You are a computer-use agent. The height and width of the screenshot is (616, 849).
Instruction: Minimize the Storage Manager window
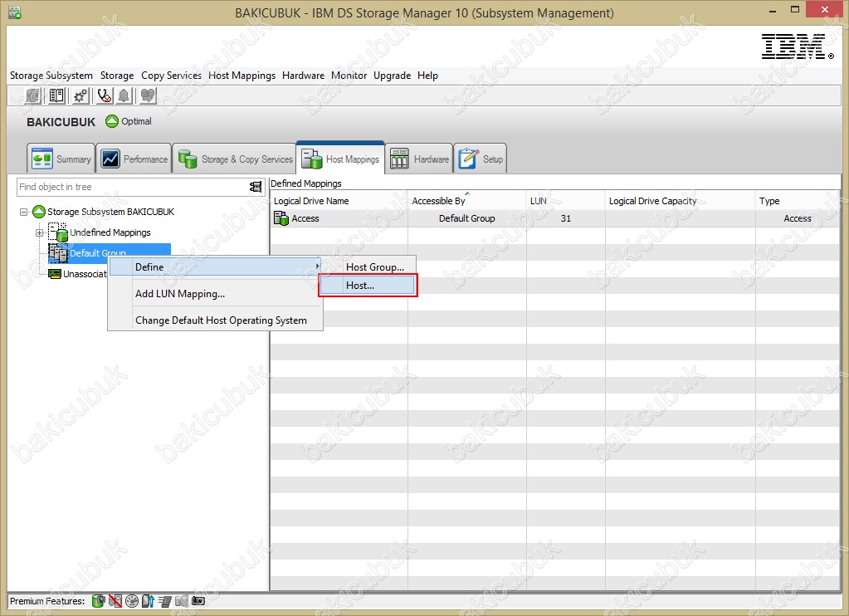coord(773,10)
